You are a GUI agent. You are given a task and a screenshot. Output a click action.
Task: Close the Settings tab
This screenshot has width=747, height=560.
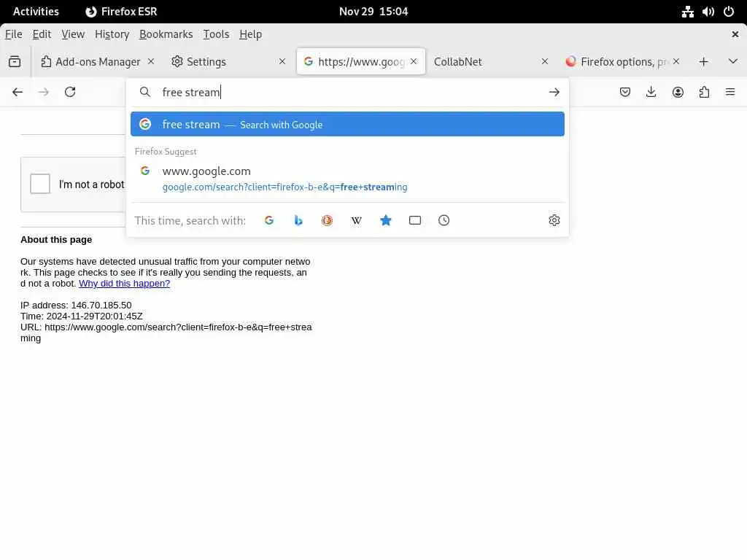282,61
